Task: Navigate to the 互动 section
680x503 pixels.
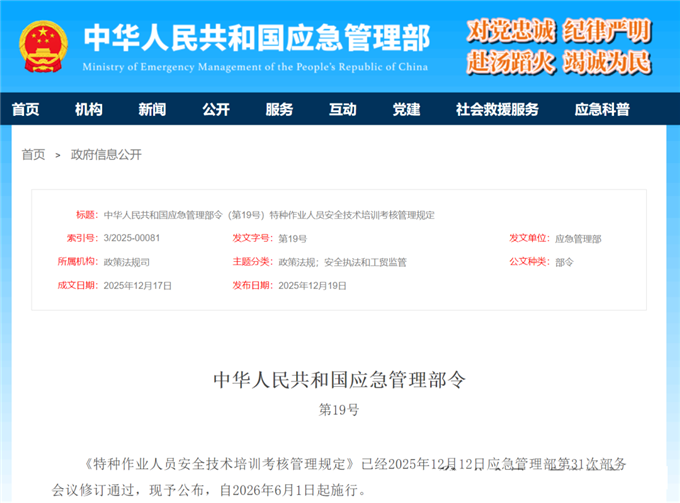Action: 343,110
